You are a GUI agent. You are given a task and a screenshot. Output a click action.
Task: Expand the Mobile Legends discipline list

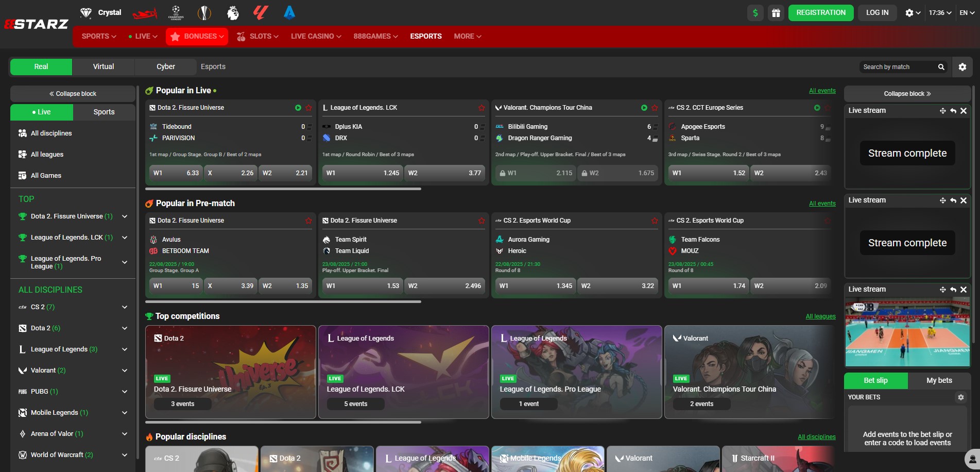click(125, 413)
